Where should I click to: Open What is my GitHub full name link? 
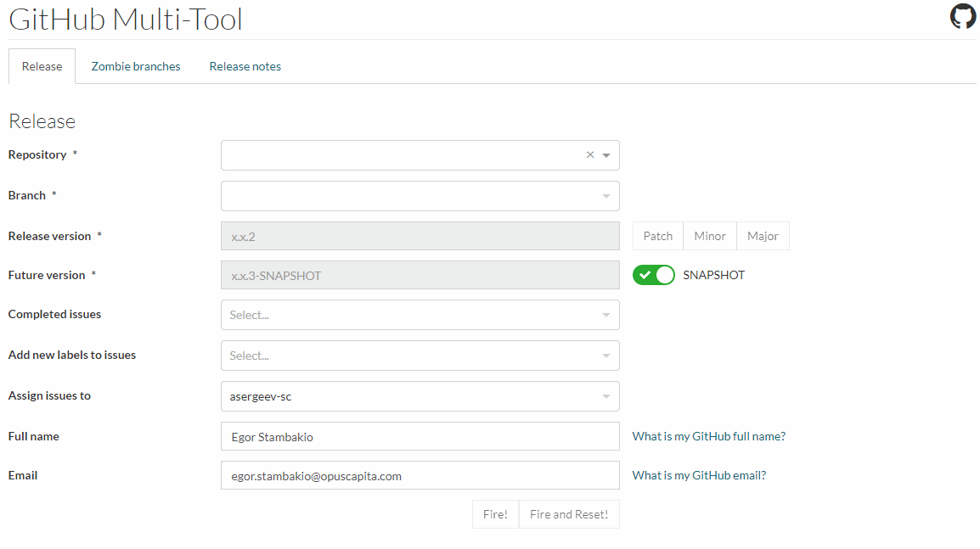click(x=708, y=436)
